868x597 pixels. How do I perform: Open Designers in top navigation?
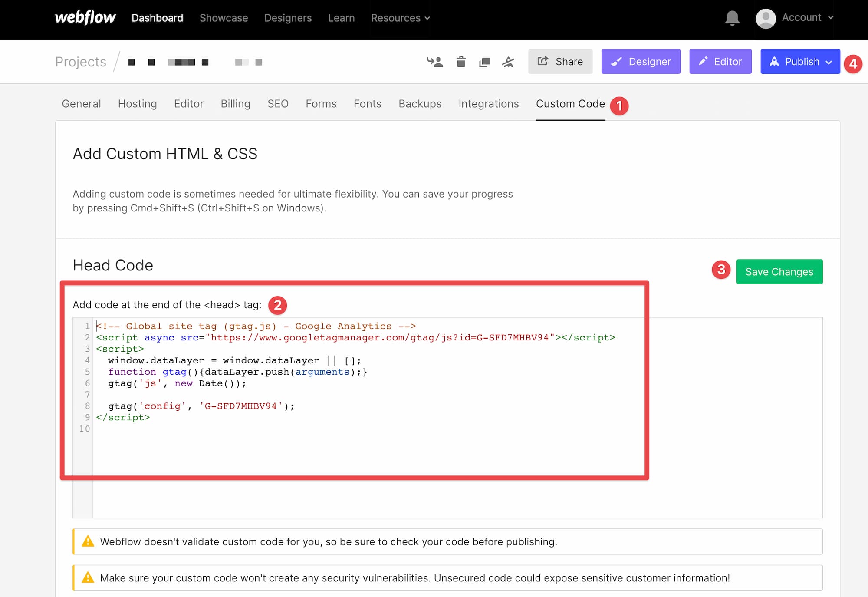[x=288, y=18]
